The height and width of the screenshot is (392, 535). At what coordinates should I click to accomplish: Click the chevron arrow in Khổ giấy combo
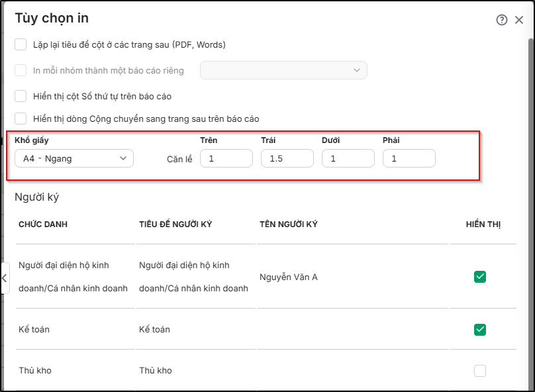coord(123,158)
